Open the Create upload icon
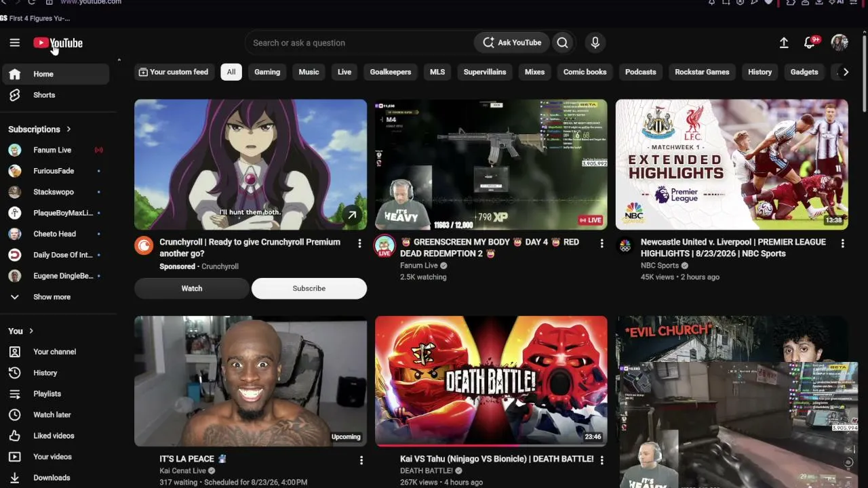Image resolution: width=868 pixels, height=488 pixels. (784, 43)
